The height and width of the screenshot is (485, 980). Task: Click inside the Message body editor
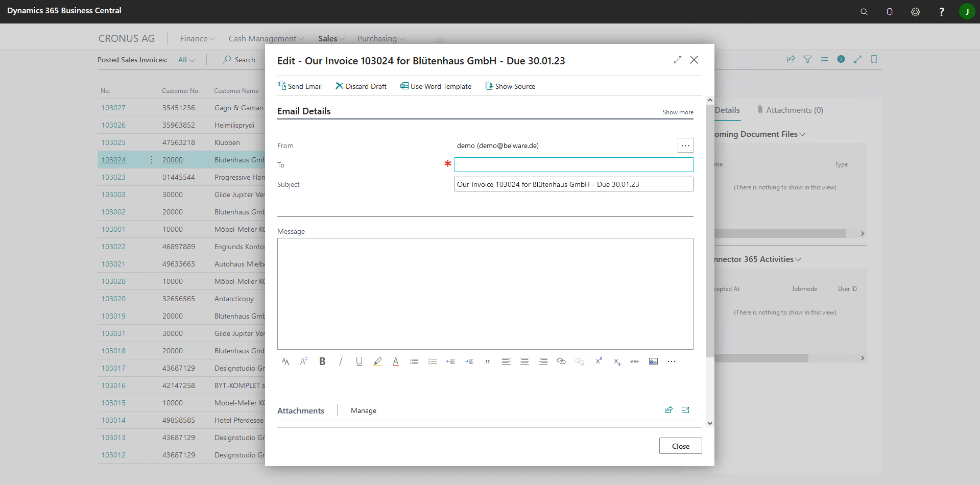(485, 294)
